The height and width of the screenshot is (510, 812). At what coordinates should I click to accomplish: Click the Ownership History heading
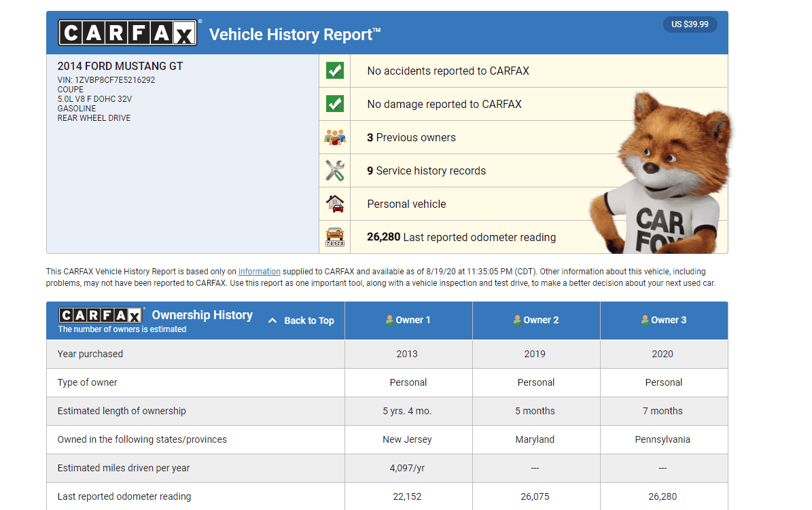[x=202, y=315]
